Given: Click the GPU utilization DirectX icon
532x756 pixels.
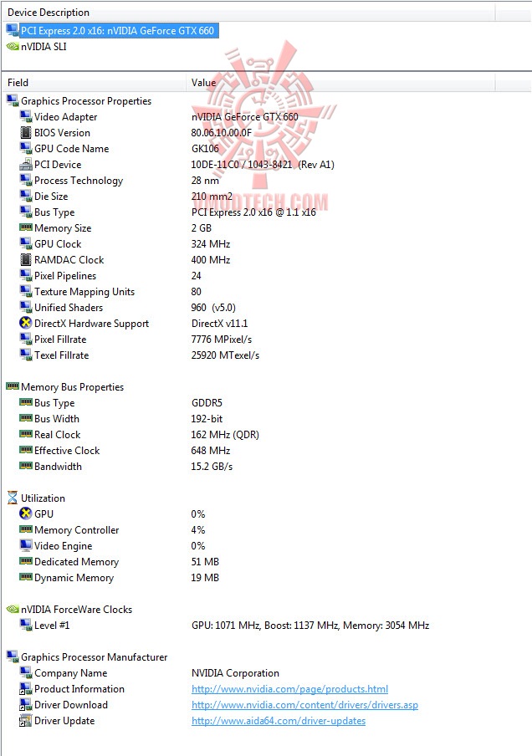Looking at the screenshot, I should [26, 514].
